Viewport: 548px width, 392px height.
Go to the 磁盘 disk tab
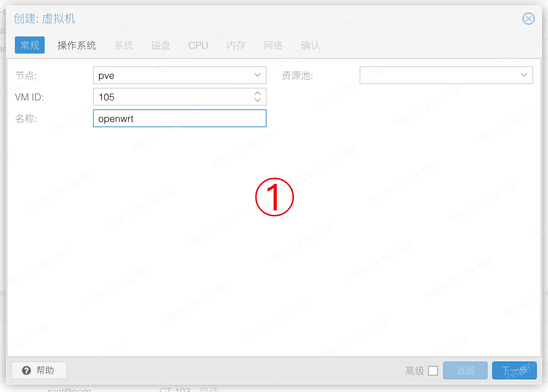(x=161, y=45)
